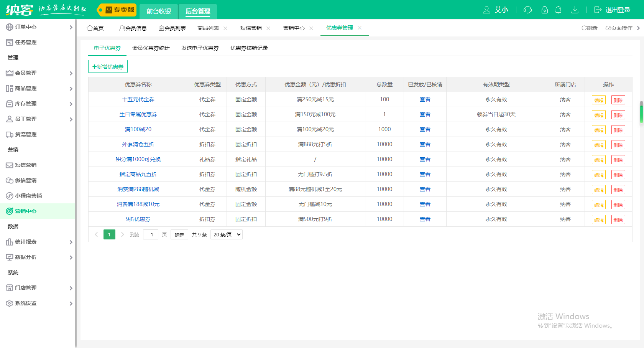This screenshot has height=348, width=644.
Task: Click the 订单中心 globe icon
Action: coord(10,27)
